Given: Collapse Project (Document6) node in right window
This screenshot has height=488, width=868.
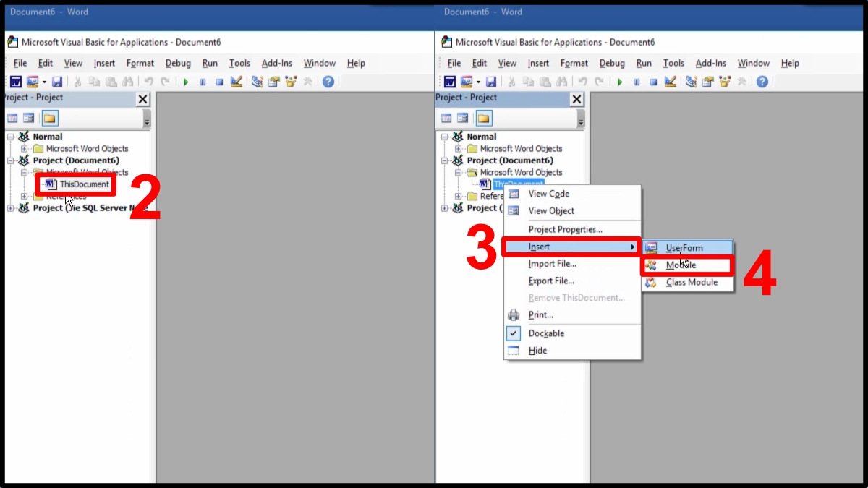Looking at the screenshot, I should pos(445,160).
